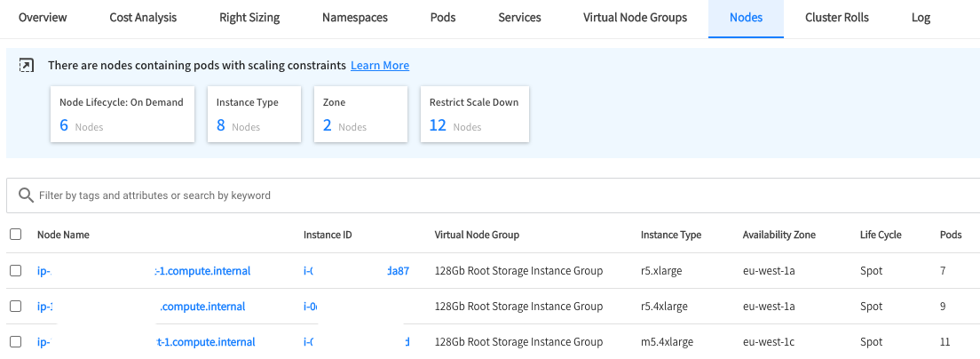Click the Node Lifecycle: On Demand card
980x359 pixels.
122,115
